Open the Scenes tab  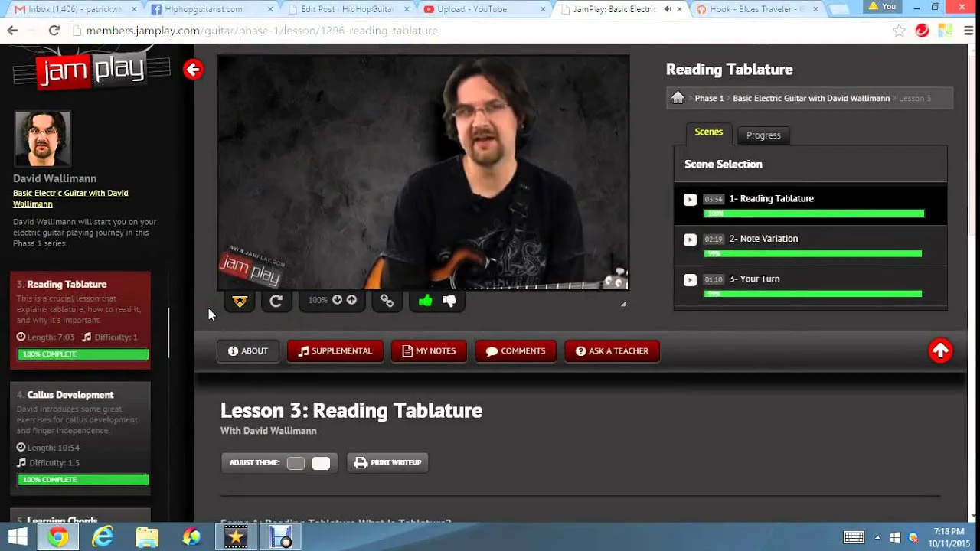tap(708, 132)
